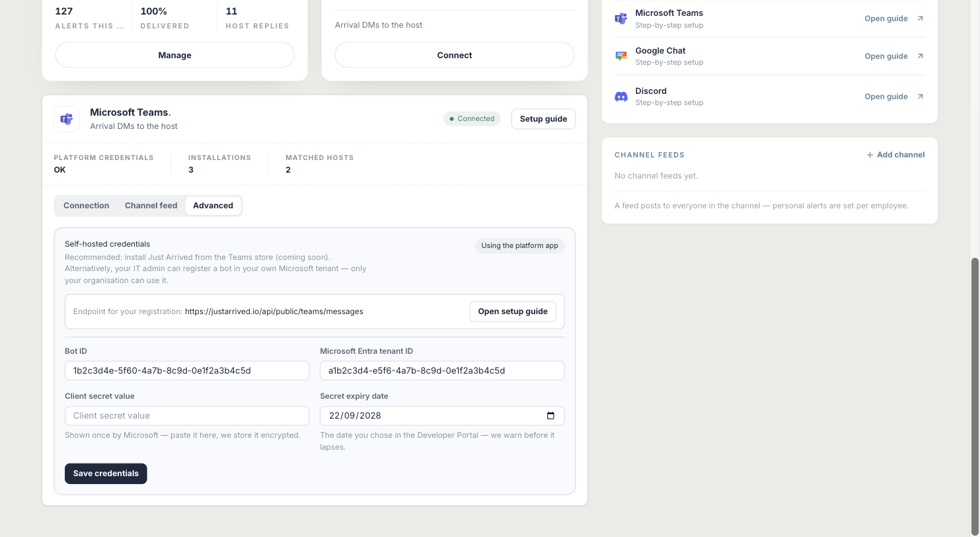Click the Discord icon in the guides list
The height and width of the screenshot is (537, 980).
pyautogui.click(x=621, y=97)
